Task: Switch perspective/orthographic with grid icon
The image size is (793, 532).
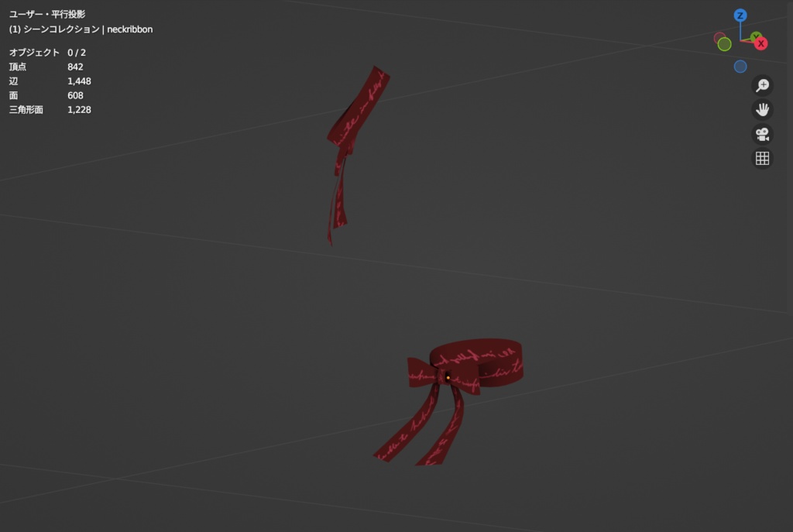Action: [x=762, y=158]
